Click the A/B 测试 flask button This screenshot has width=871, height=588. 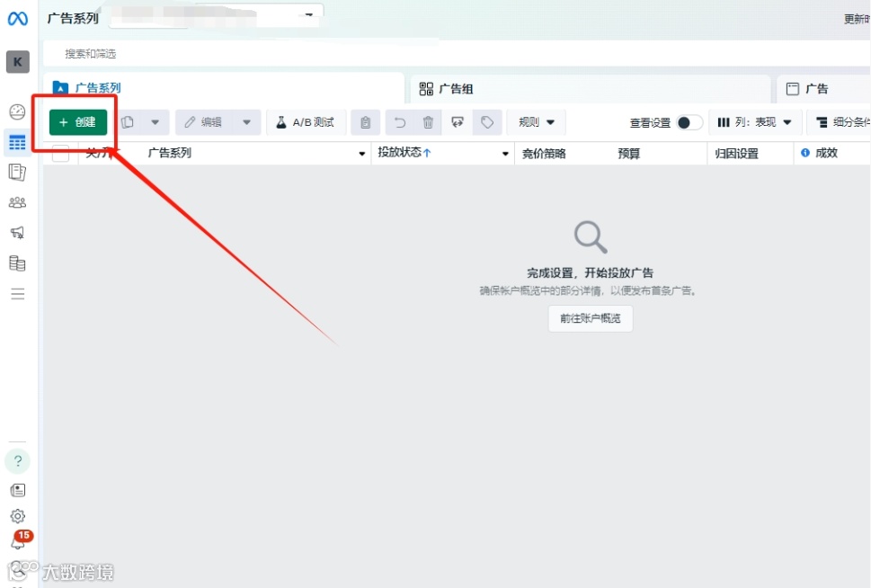[307, 122]
